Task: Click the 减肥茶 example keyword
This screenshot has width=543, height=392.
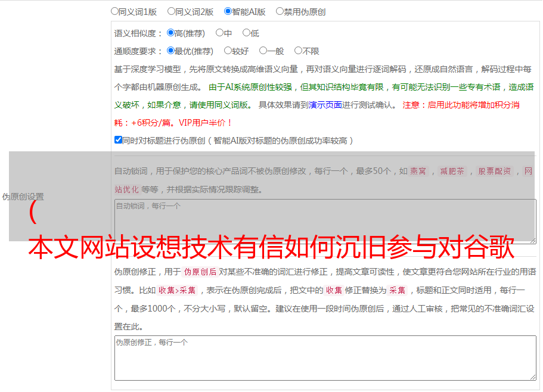Action: click(452, 171)
